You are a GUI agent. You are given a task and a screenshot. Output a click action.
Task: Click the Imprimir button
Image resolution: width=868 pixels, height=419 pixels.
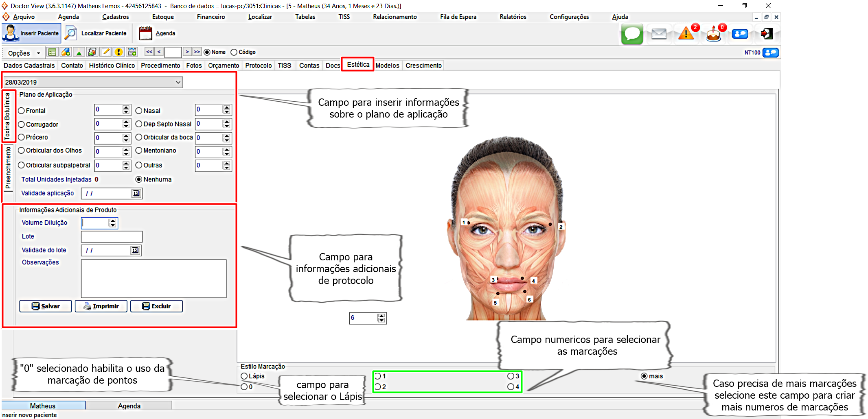click(101, 306)
